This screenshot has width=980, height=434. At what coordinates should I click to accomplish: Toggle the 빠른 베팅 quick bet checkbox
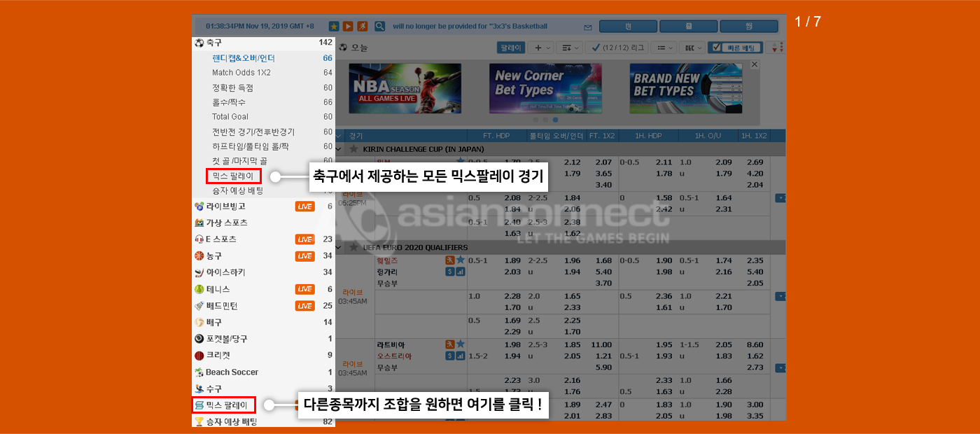tap(715, 48)
